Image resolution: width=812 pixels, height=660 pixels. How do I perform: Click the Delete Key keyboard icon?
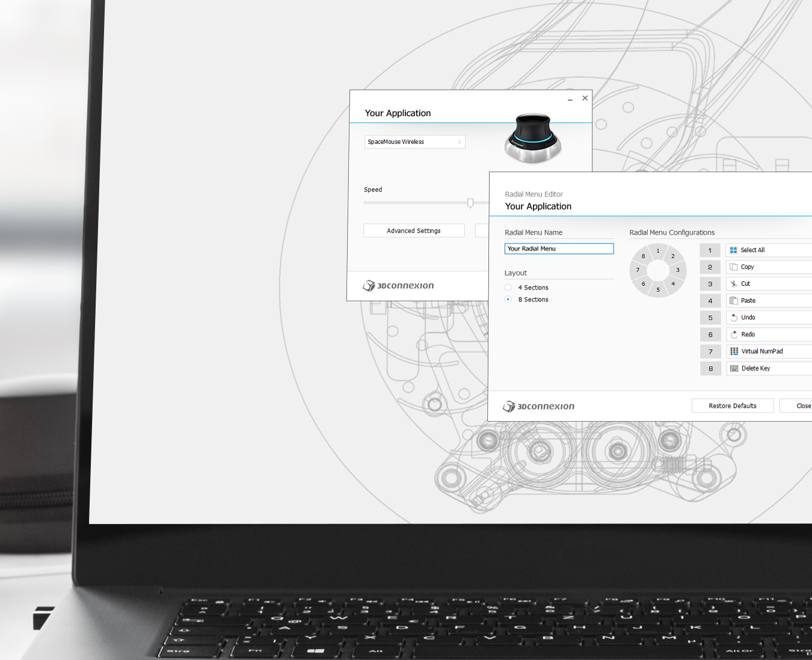click(x=734, y=368)
